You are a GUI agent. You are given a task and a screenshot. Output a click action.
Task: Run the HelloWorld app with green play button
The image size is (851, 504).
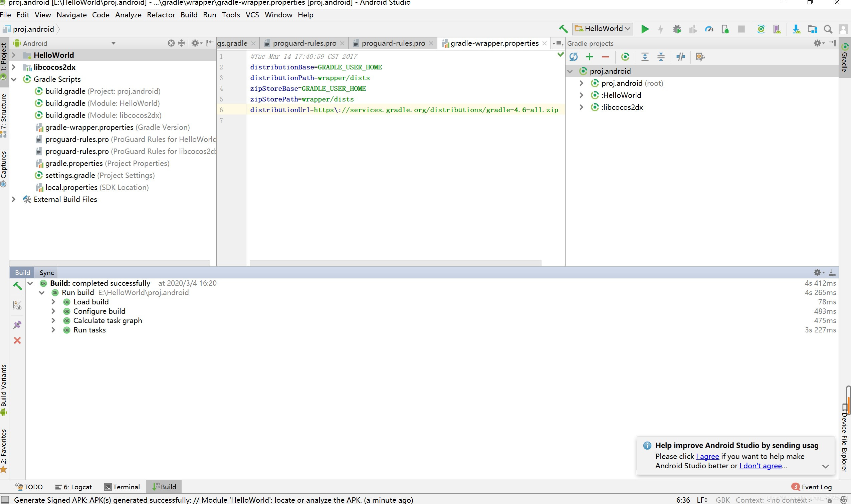coord(644,29)
